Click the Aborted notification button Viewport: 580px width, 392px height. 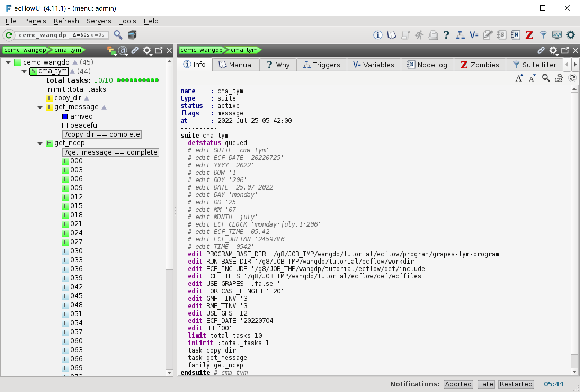458,384
